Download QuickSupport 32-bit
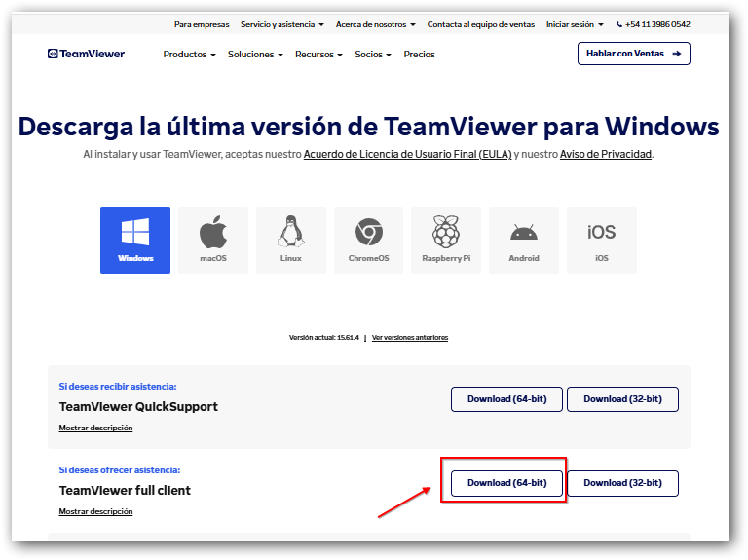 pyautogui.click(x=622, y=398)
